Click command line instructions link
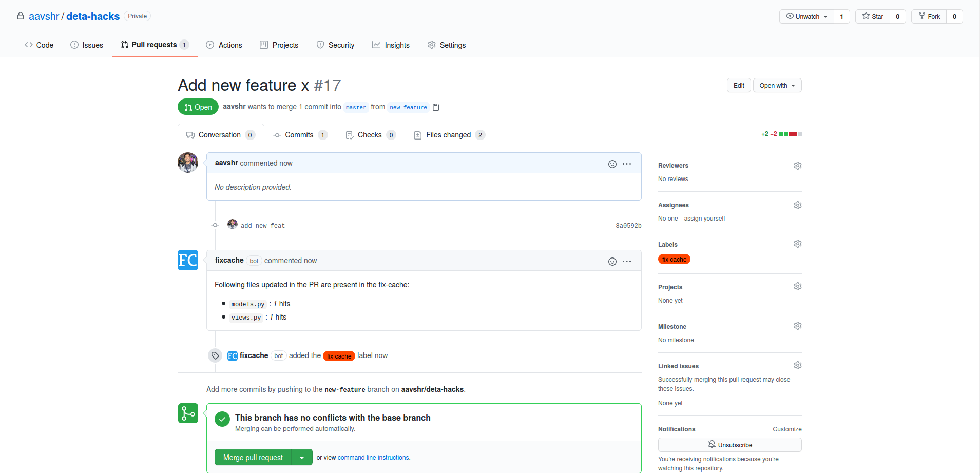This screenshot has width=980, height=476. click(x=373, y=458)
